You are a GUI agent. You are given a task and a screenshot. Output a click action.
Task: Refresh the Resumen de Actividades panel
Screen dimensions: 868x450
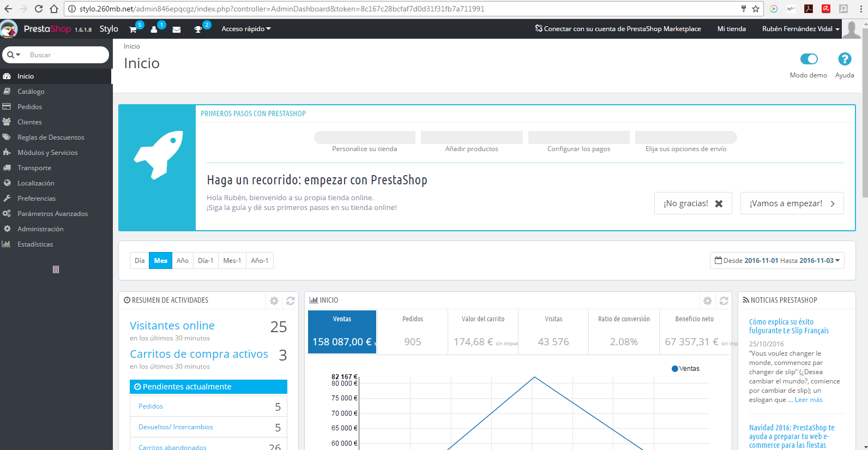point(291,301)
